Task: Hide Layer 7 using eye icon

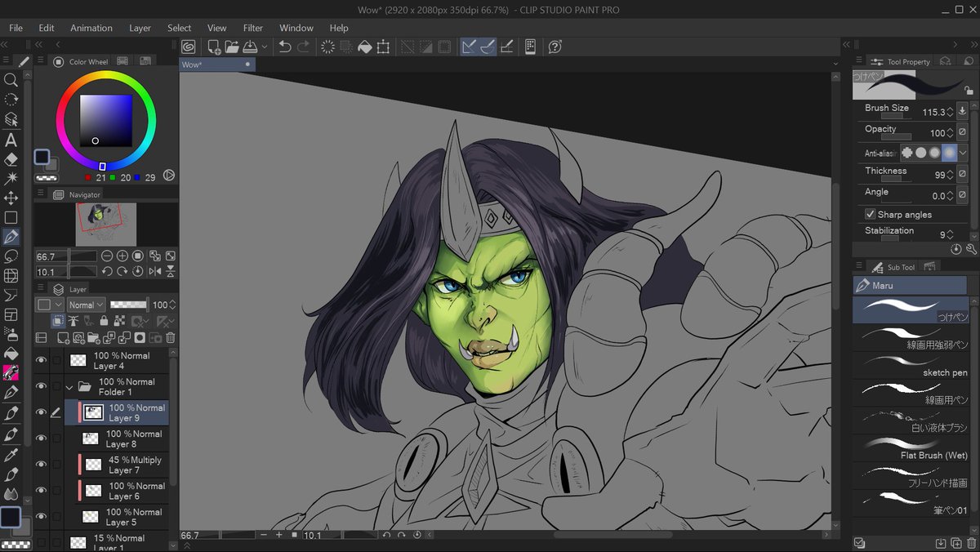Action: pyautogui.click(x=41, y=465)
